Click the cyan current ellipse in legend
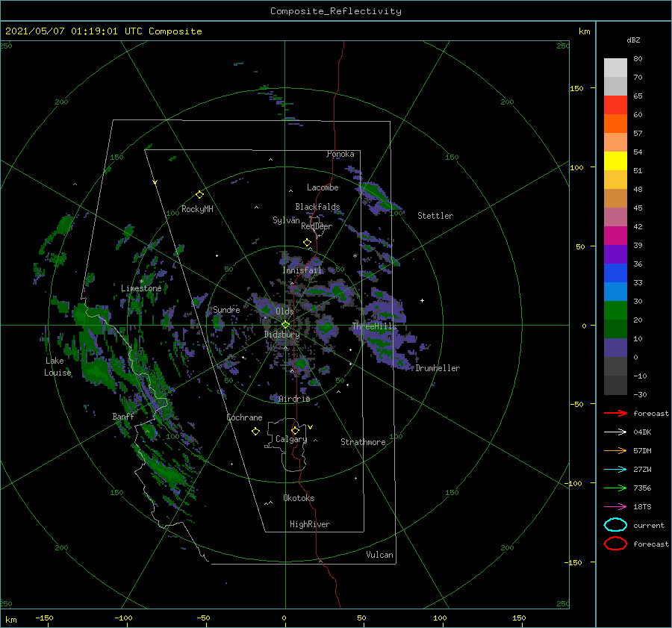Image resolution: width=672 pixels, height=628 pixels. [x=615, y=525]
